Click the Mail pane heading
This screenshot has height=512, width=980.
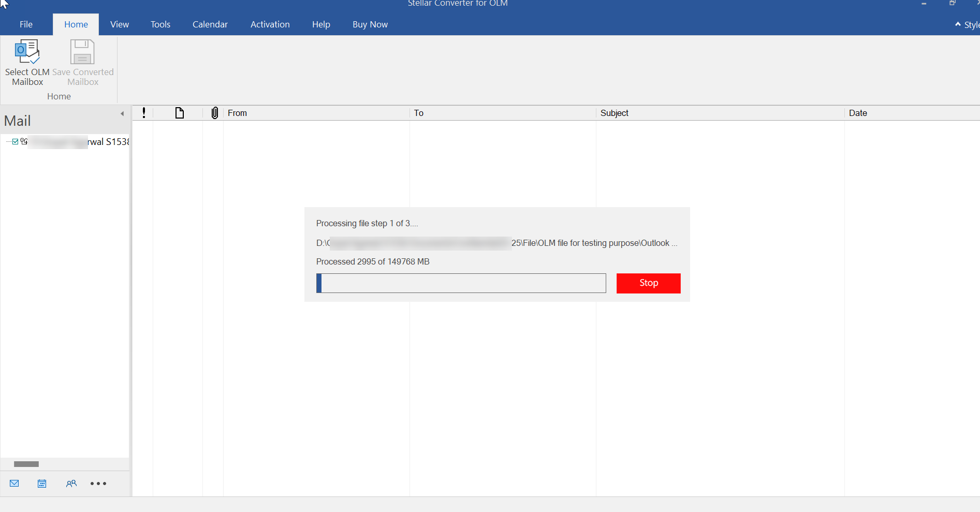[x=18, y=121]
